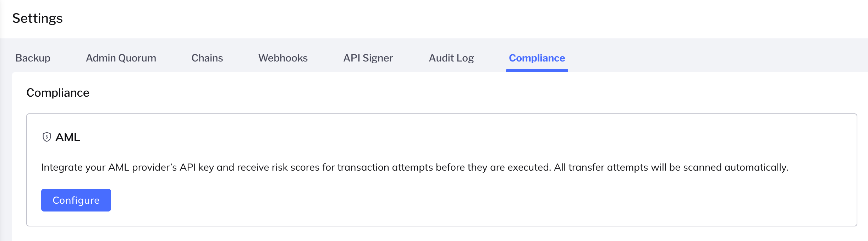This screenshot has width=868, height=241.
Task: Open the Backup settings tab
Action: (33, 58)
